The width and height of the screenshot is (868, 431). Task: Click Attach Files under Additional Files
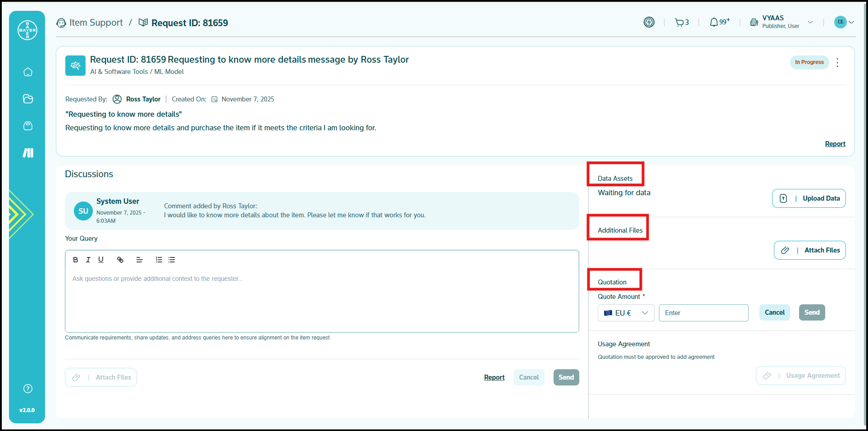[809, 250]
